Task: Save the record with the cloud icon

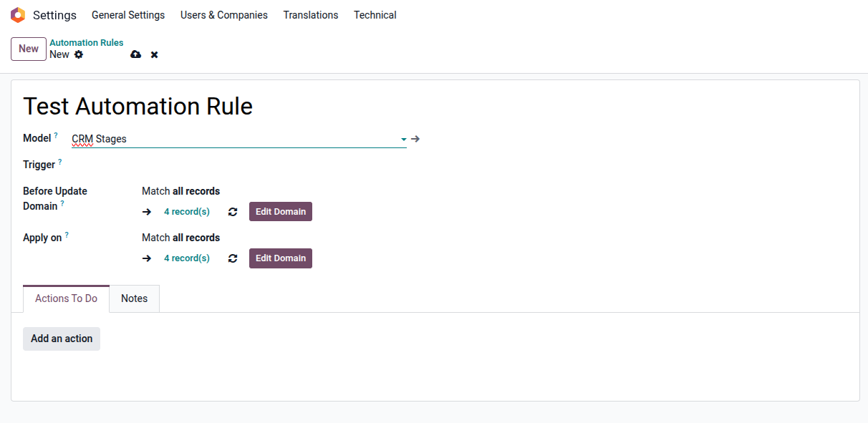Action: (135, 54)
